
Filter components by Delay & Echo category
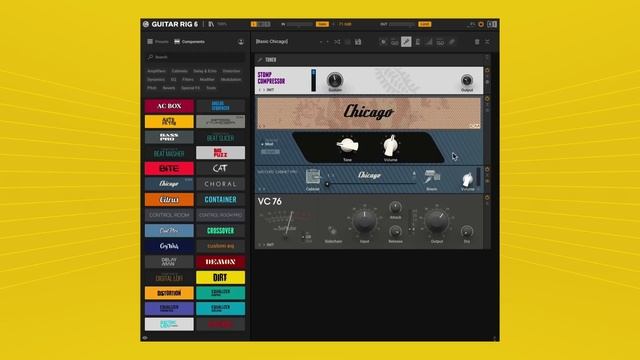[205, 71]
